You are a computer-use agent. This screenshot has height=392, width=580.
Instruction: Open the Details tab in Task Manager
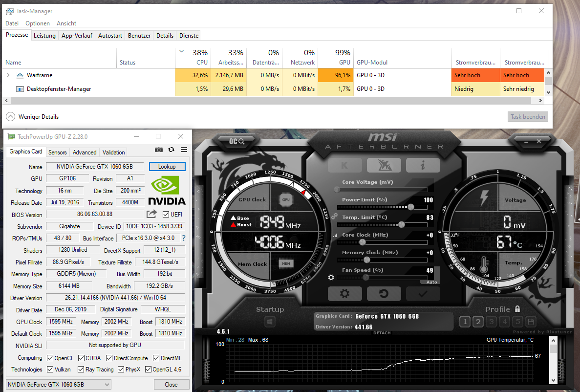point(165,36)
